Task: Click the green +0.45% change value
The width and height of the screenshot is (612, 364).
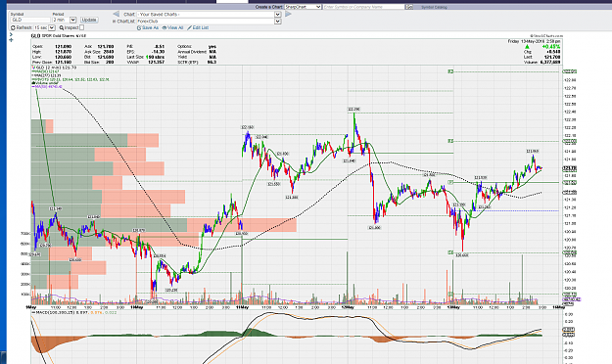Action: tap(550, 47)
